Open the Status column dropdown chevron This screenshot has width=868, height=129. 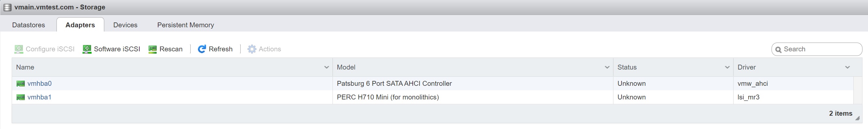(x=727, y=67)
